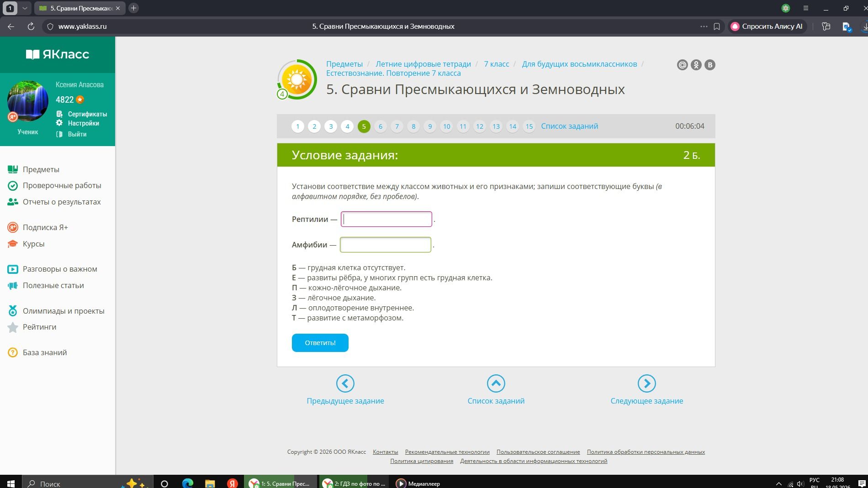
Task: Go to task number 13
Action: pos(496,126)
